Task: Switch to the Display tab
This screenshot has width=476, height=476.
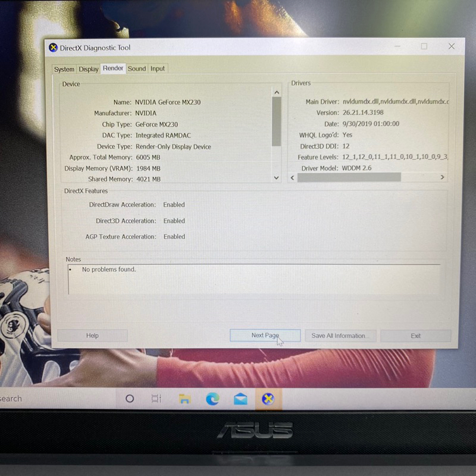Action: 88,69
